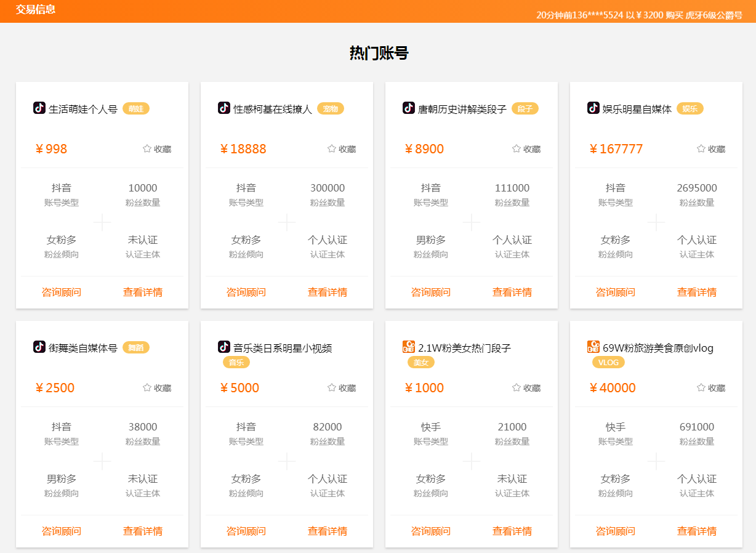The height and width of the screenshot is (553, 756).
Task: Click the 音乐 category tag
Action: click(x=236, y=363)
